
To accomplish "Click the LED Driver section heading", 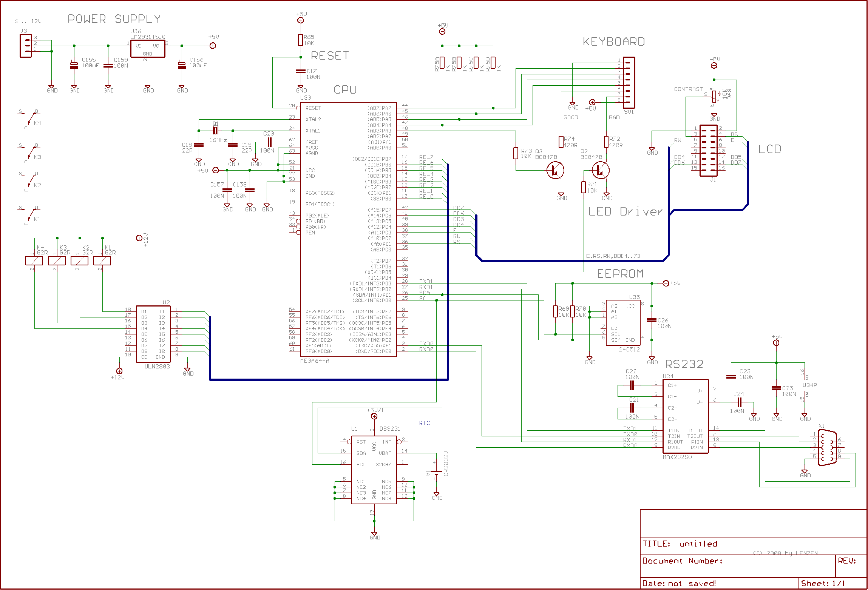I will tap(626, 211).
